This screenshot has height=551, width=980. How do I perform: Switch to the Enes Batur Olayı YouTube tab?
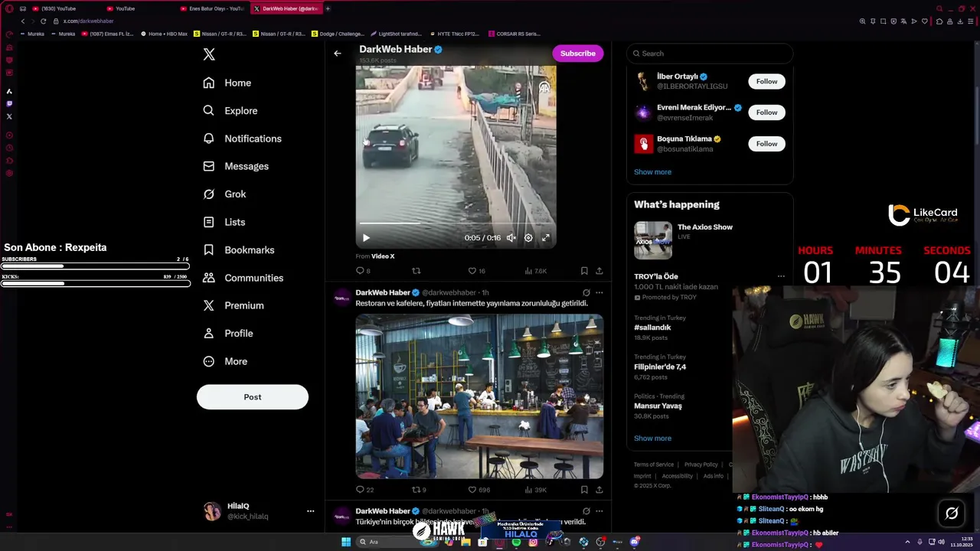212,8
